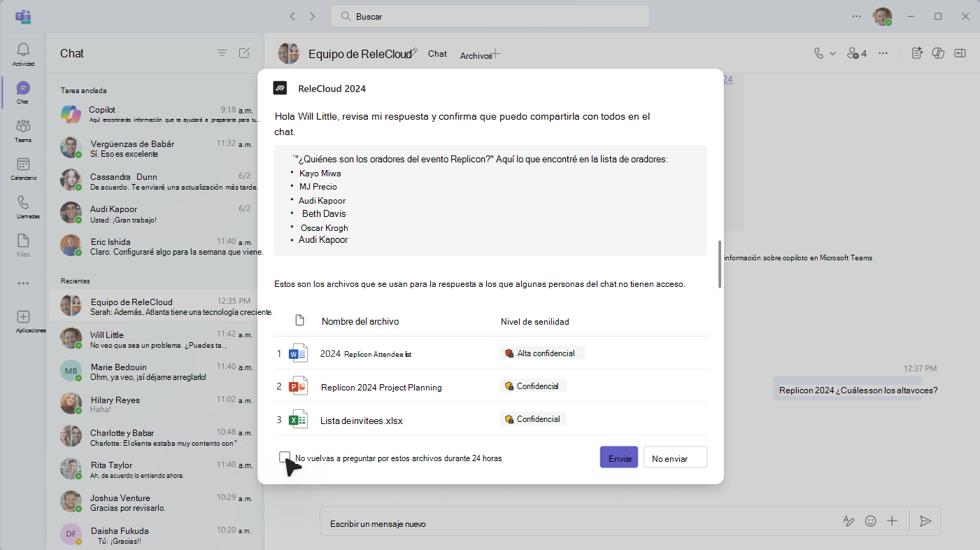Image resolution: width=980 pixels, height=550 pixels.
Task: Start a new chat with compose icon
Action: tap(244, 53)
